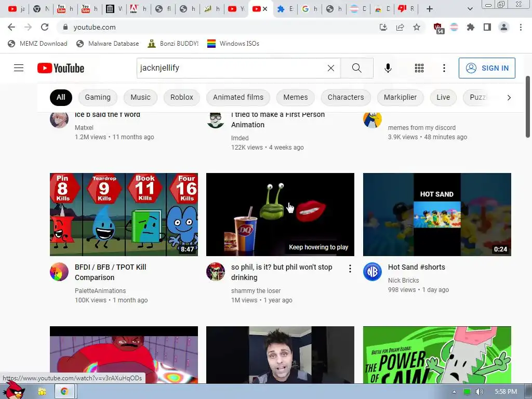Click the address bar showing youtube.com
The width and height of the screenshot is (532, 399).
217,27
